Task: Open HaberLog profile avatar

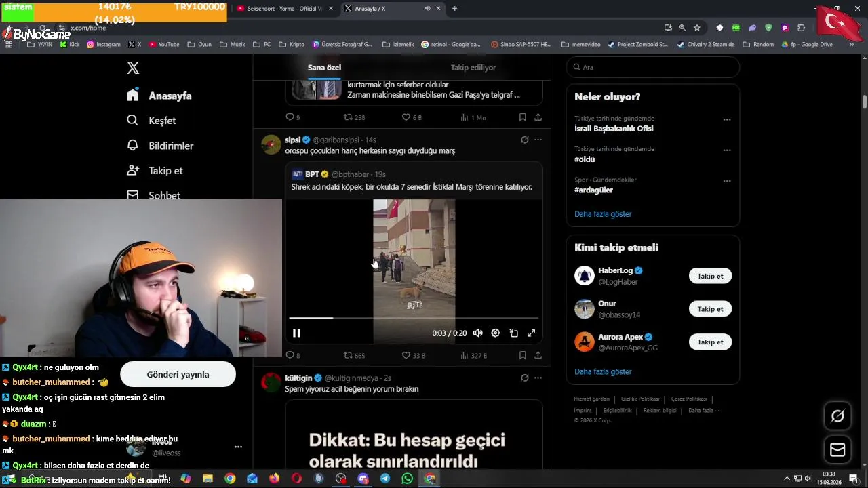Action: point(585,276)
